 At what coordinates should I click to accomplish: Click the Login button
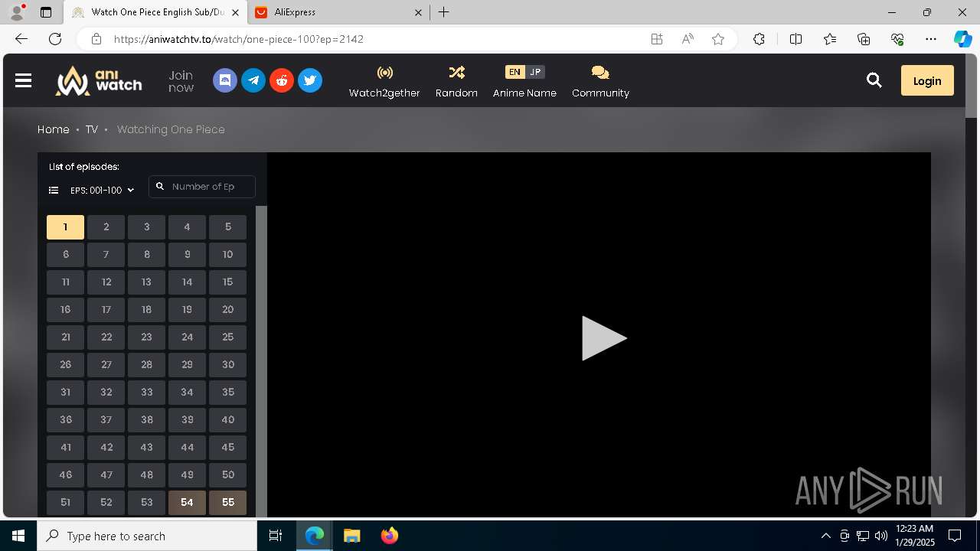coord(927,80)
